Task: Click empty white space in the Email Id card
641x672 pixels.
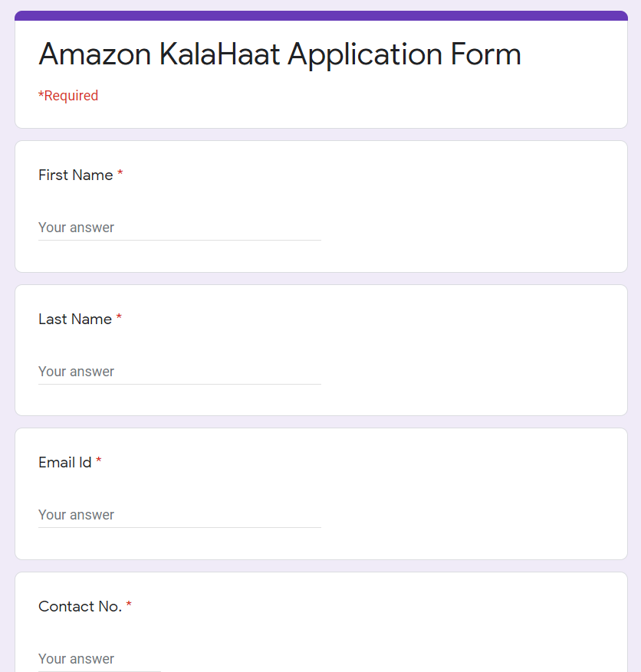Action: pos(475,498)
